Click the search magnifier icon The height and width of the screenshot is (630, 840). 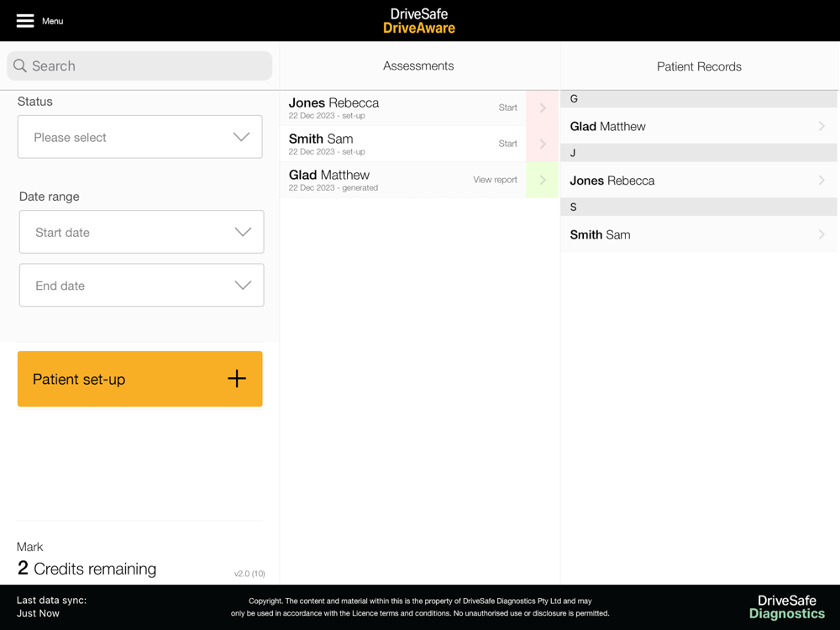pyautogui.click(x=20, y=66)
